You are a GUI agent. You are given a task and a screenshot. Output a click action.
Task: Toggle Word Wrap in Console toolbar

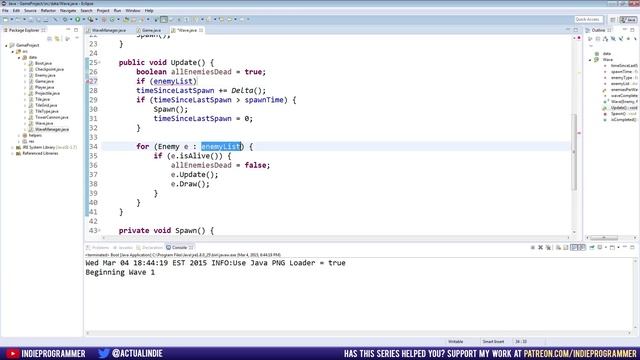574,247
